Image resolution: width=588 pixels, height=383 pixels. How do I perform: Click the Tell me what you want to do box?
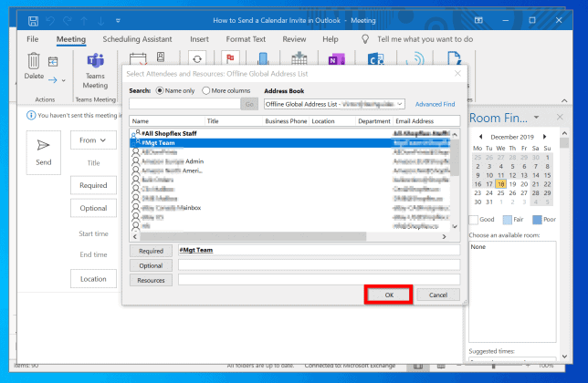coord(425,39)
